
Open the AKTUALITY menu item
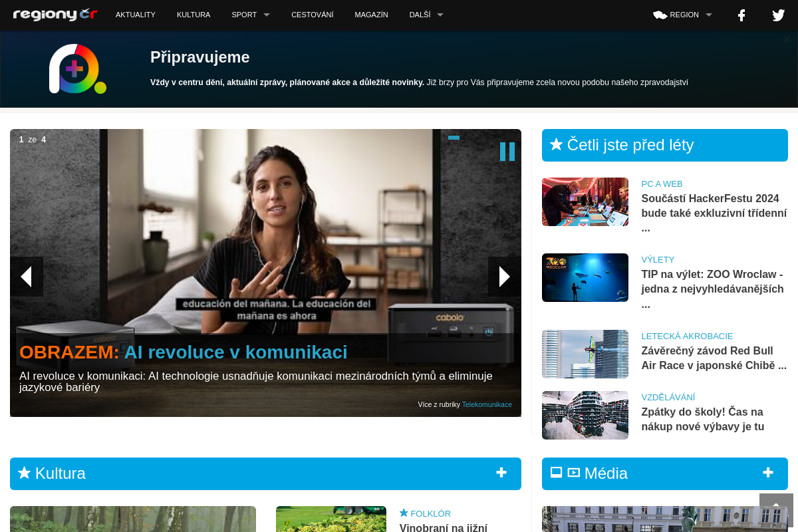coord(136,15)
